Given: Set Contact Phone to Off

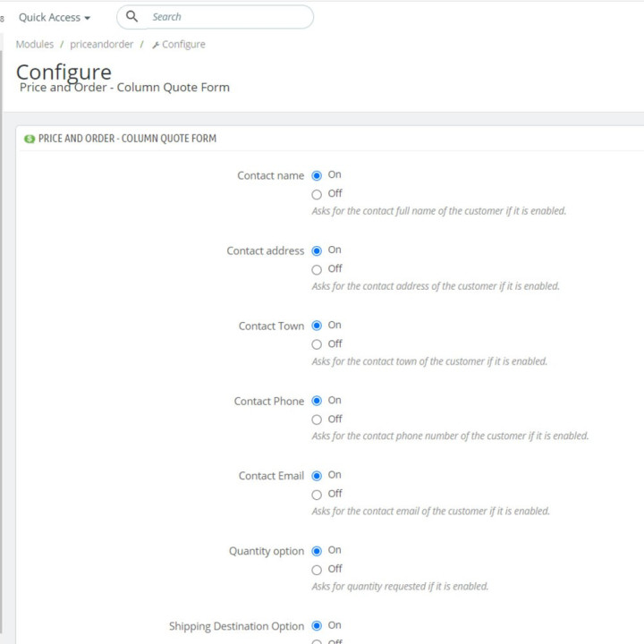Looking at the screenshot, I should coord(317,419).
